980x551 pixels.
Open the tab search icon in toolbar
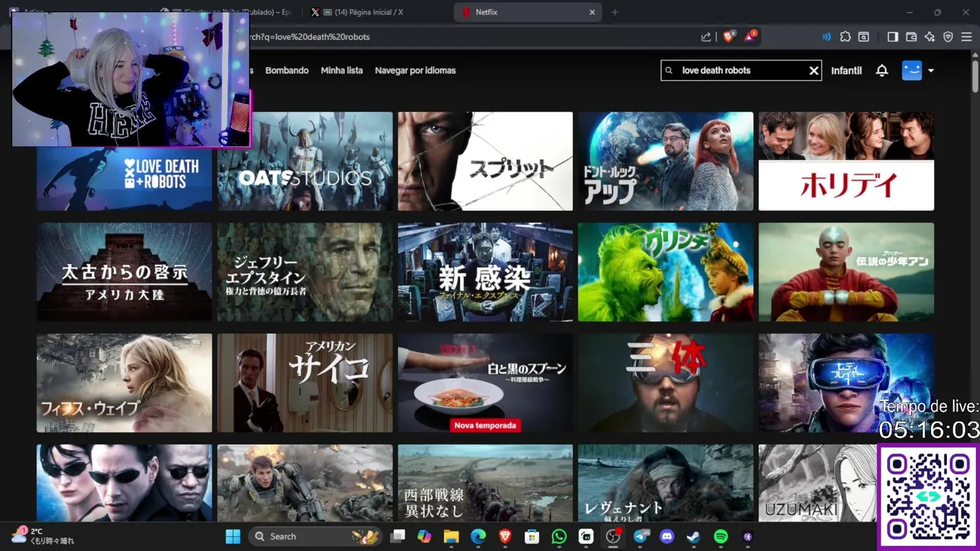(864, 37)
